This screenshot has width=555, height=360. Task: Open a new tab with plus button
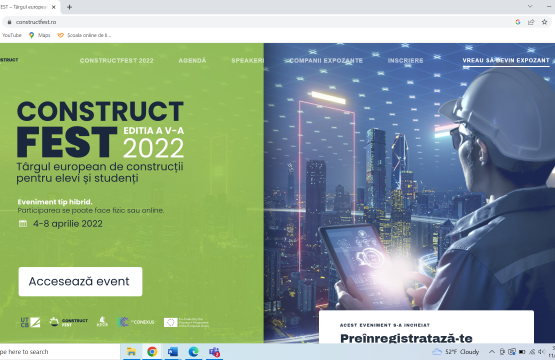[x=69, y=7]
